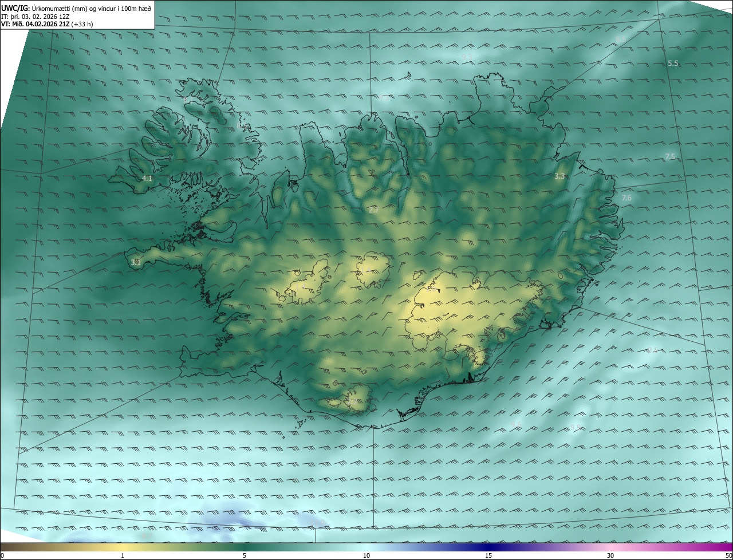Click the 5.5 value in the northeast corner
Image resolution: width=733 pixels, height=560 pixels.
coord(673,63)
